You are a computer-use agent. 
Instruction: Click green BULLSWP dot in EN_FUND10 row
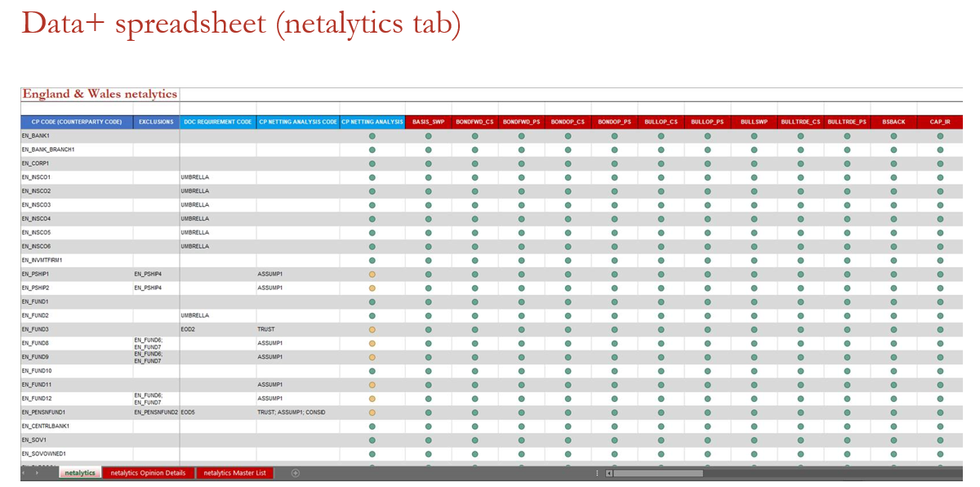pyautogui.click(x=754, y=371)
